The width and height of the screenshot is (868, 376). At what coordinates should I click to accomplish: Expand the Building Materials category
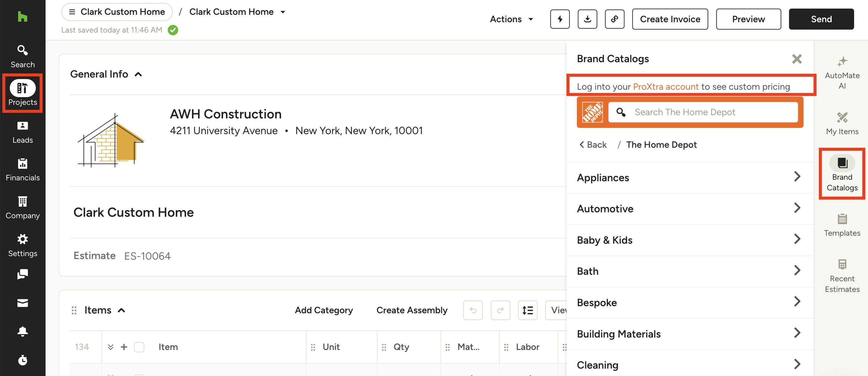[690, 334]
